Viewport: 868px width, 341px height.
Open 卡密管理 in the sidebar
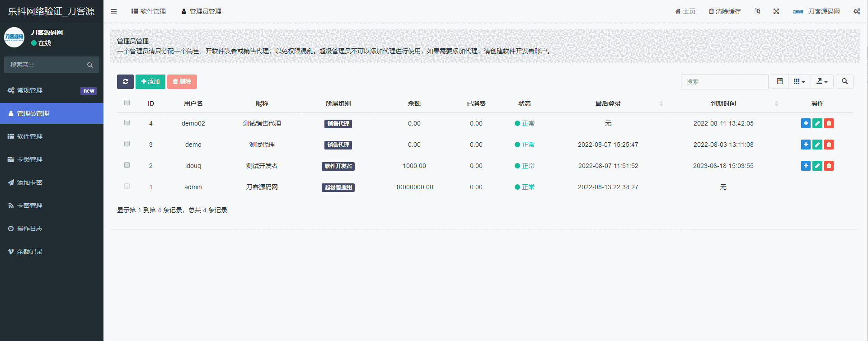pos(30,206)
